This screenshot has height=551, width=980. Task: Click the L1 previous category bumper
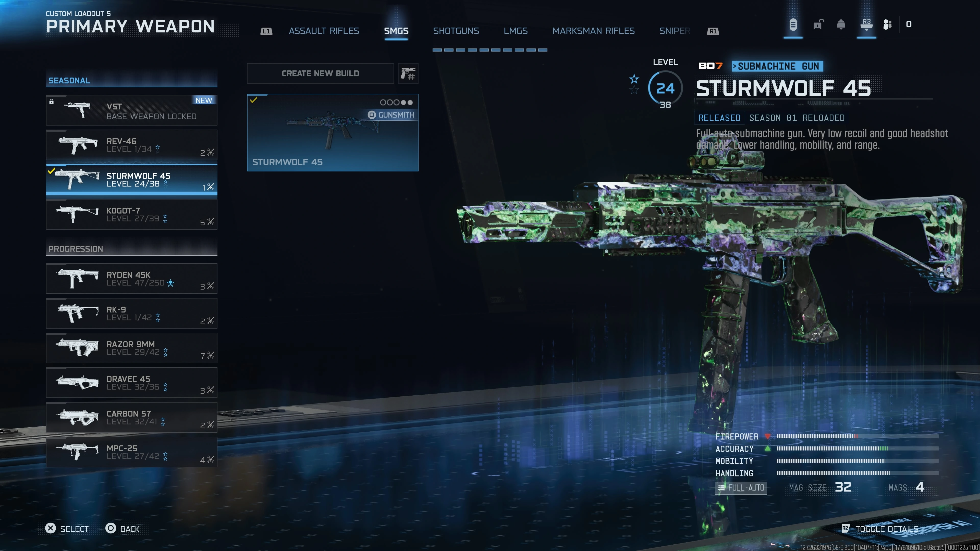pos(266,31)
